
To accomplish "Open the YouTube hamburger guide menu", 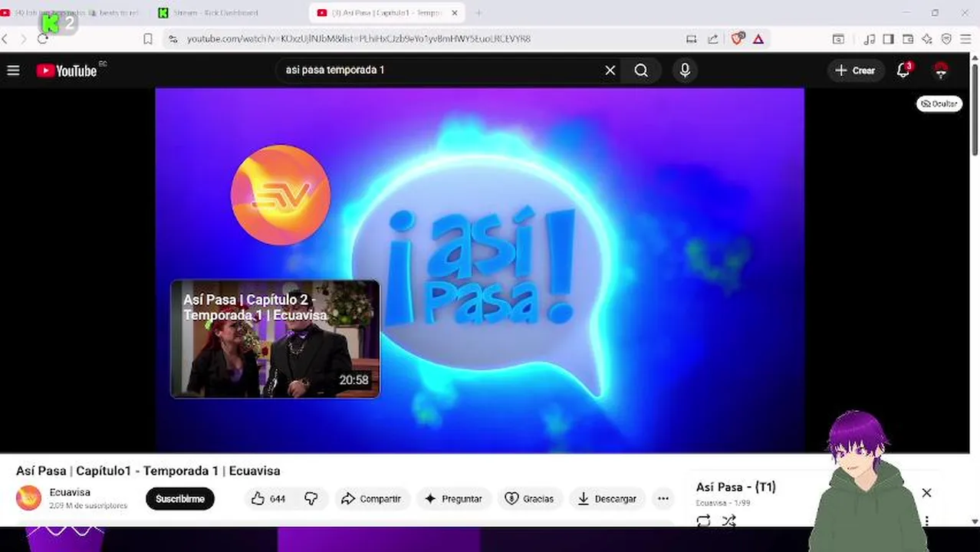I will tap(13, 71).
